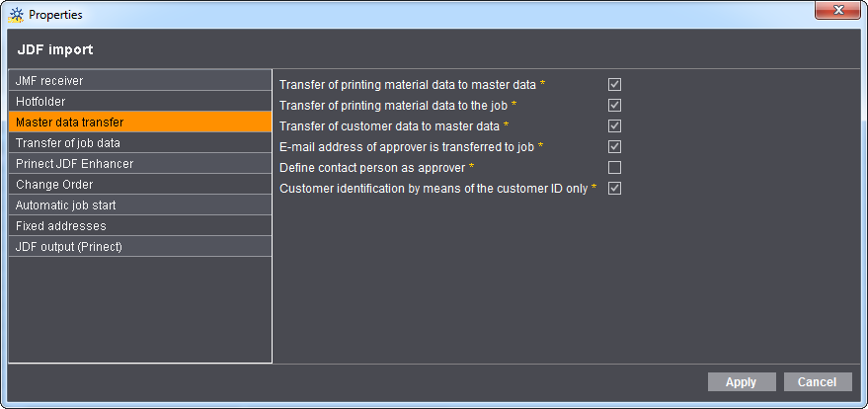Open the JMF receiver section
868x409 pixels.
coord(139,80)
